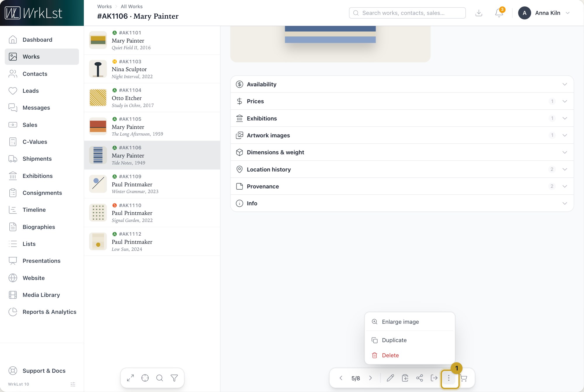Expand the Info section
Viewport: 584px width, 392px height.
[x=402, y=203]
